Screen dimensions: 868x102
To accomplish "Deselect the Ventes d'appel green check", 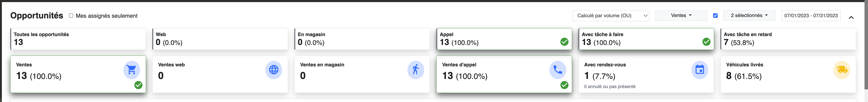I will tap(564, 85).
